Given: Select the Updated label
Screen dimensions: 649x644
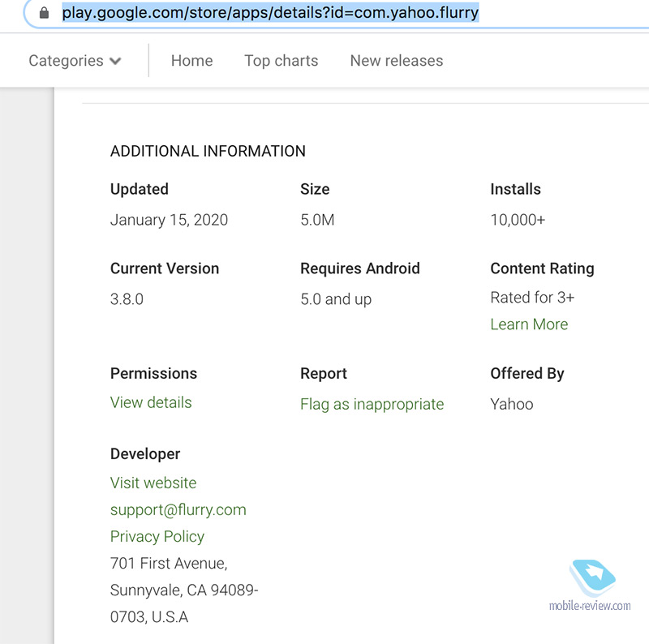Looking at the screenshot, I should (139, 189).
